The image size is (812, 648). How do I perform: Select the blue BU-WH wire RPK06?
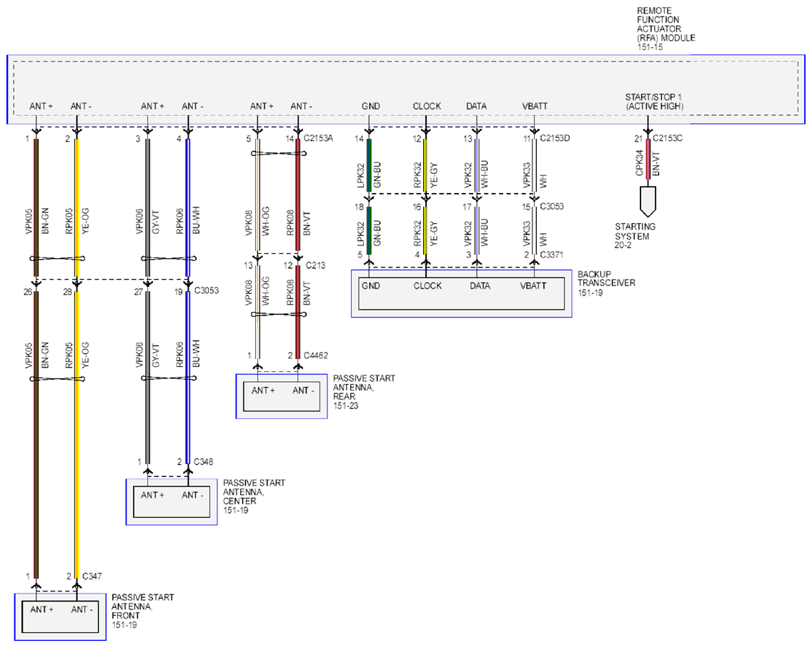point(188,207)
